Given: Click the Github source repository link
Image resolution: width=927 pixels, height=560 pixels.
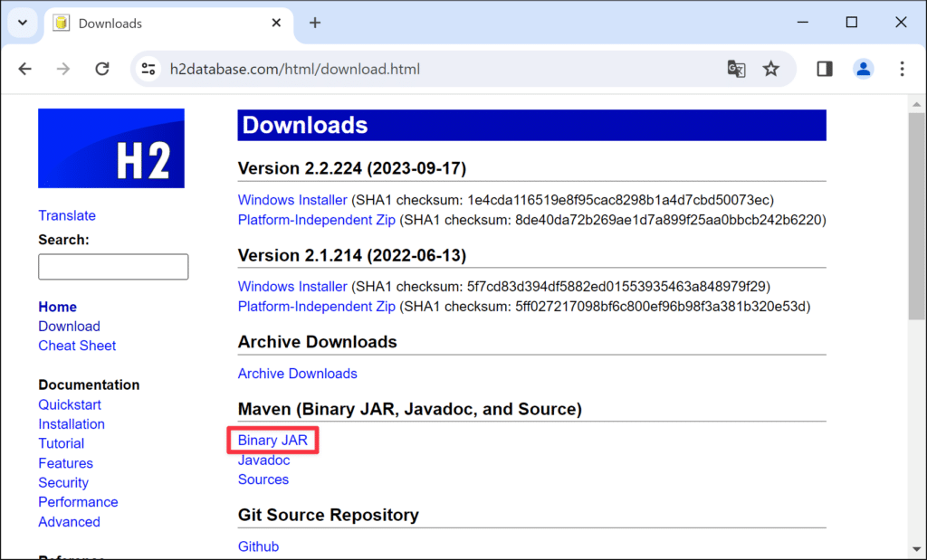Looking at the screenshot, I should tap(258, 546).
